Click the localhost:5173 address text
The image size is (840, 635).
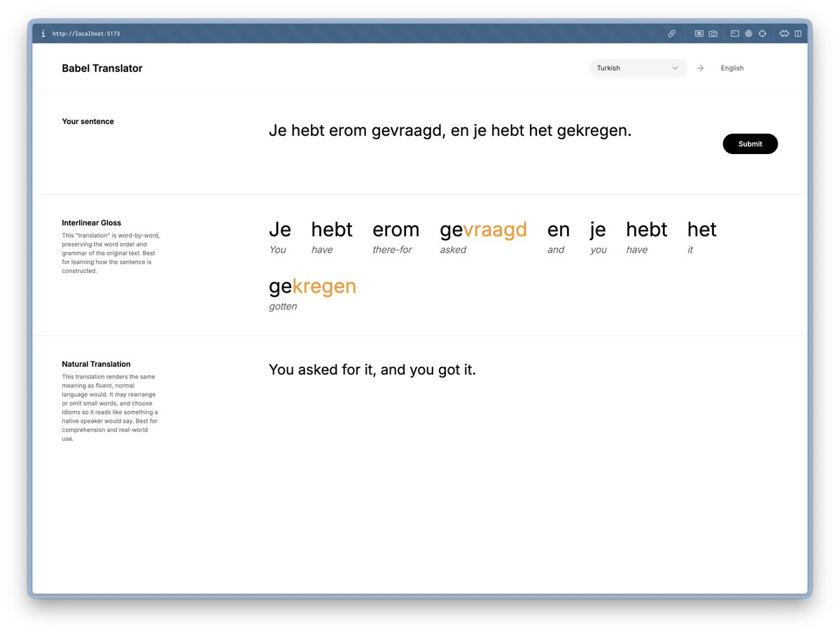86,34
